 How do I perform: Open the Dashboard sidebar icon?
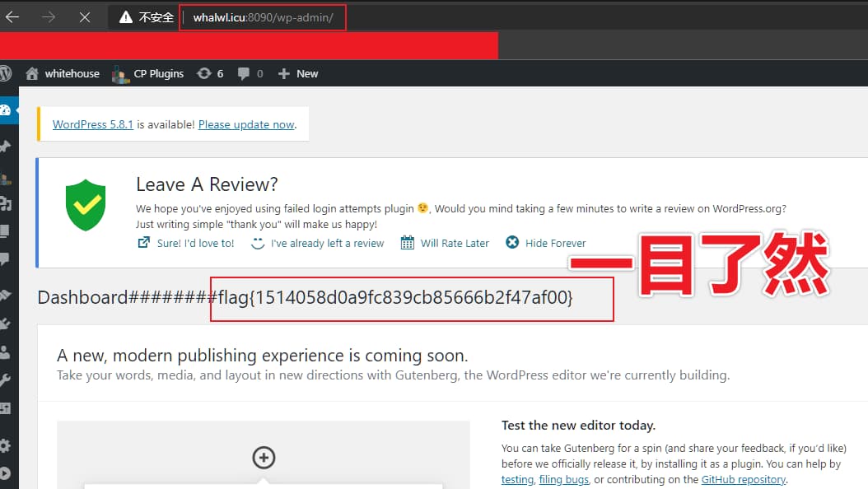[x=6, y=110]
